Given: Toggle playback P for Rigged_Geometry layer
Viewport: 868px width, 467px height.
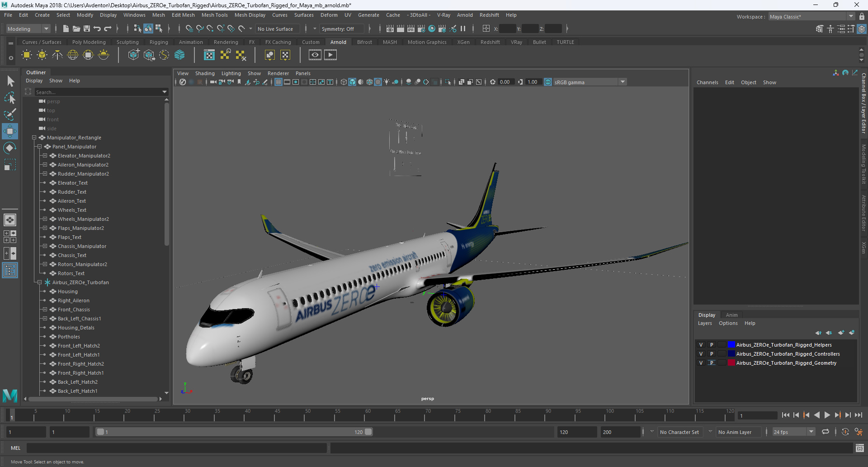Looking at the screenshot, I should 712,363.
